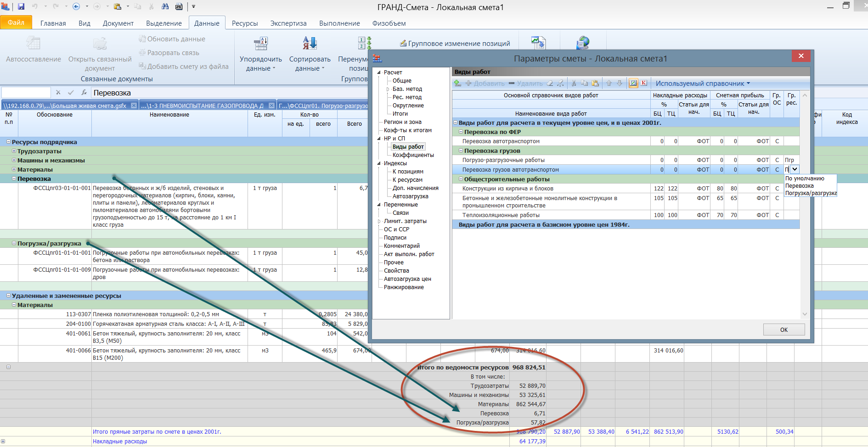Viewport: 868px width, 447px height.
Task: Click the formula bar confirm checkmark icon
Action: (71, 92)
